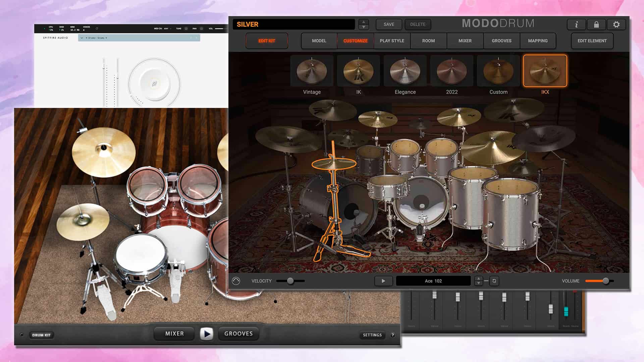Click the Spitfire center round knob

(x=154, y=84)
